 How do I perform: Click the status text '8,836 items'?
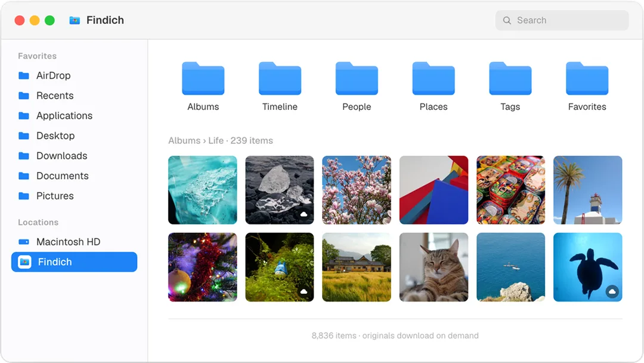pos(334,336)
